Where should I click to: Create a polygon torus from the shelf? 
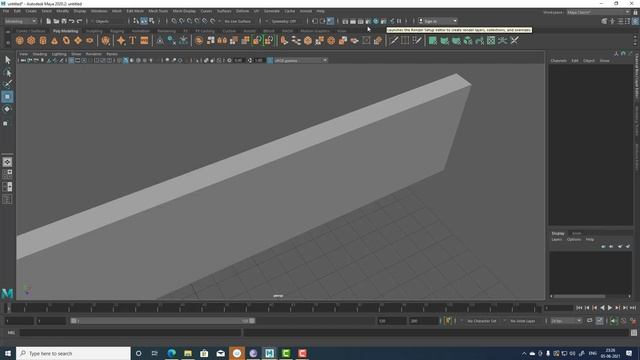coord(66,40)
